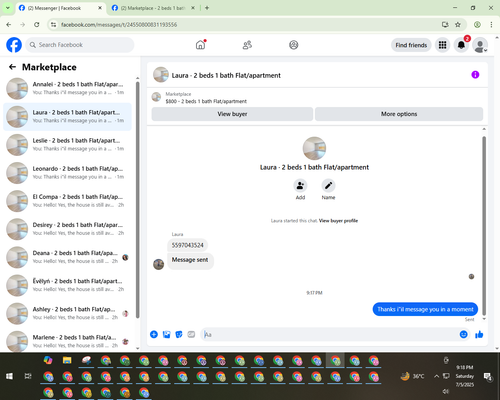Reload the page

coord(37,25)
